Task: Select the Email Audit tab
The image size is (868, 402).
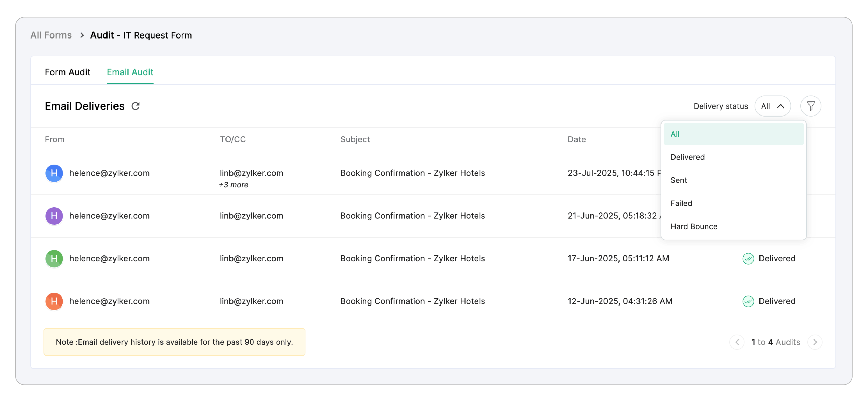Action: pyautogui.click(x=130, y=72)
